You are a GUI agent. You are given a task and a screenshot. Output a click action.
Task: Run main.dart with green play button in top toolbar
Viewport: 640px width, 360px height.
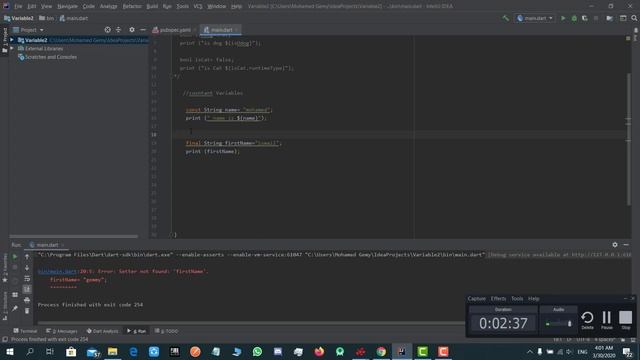(563, 18)
